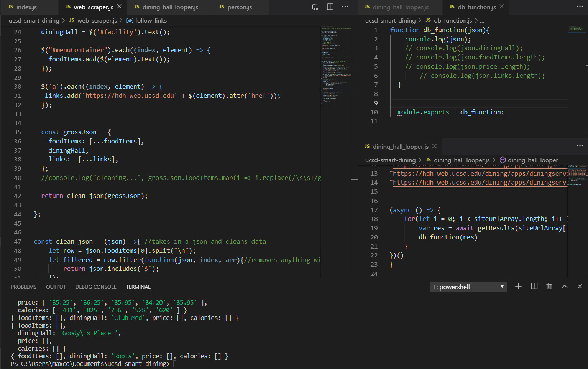Split the left editor to the right
The width and height of the screenshot is (588, 369).
point(330,7)
